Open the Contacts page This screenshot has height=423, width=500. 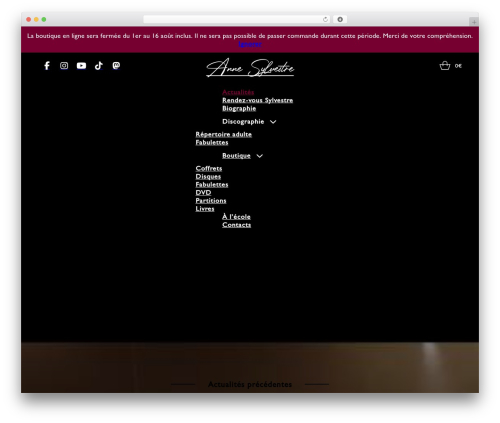pos(237,225)
